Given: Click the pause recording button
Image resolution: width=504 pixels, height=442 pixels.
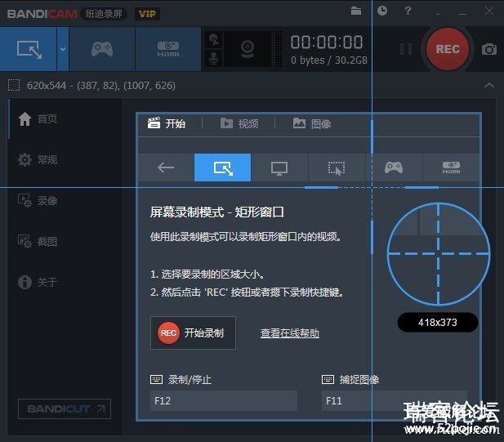Looking at the screenshot, I should tap(406, 49).
